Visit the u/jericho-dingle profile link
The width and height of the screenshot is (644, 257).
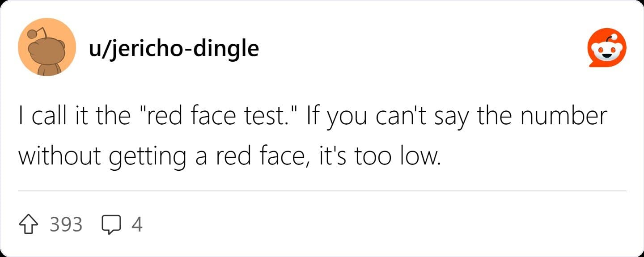[x=174, y=48]
